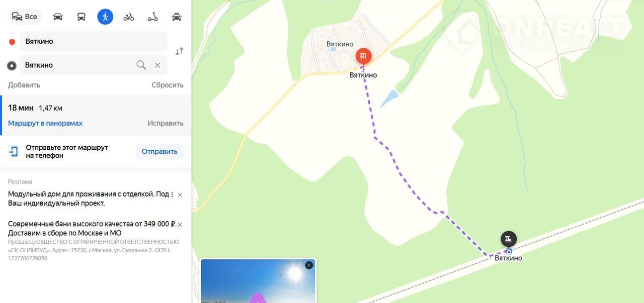
Task: Select the bus public transport icon
Action: coord(81,17)
